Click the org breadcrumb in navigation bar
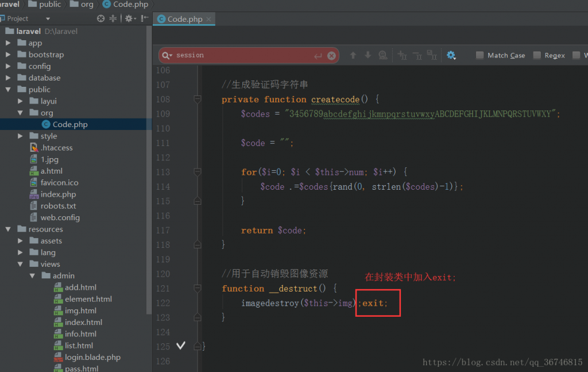 pyautogui.click(x=87, y=4)
